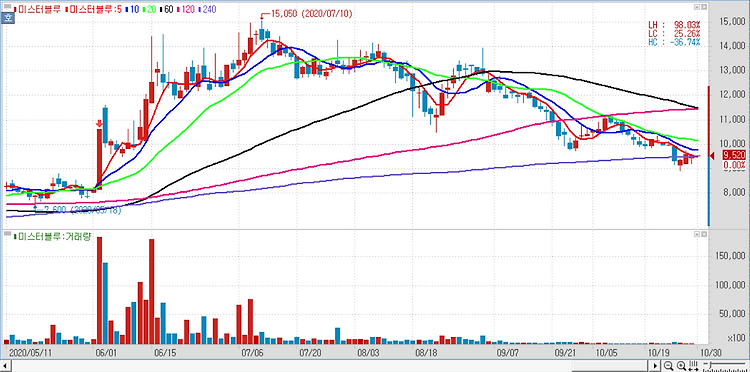Click the x100 volume unit label

736,339
